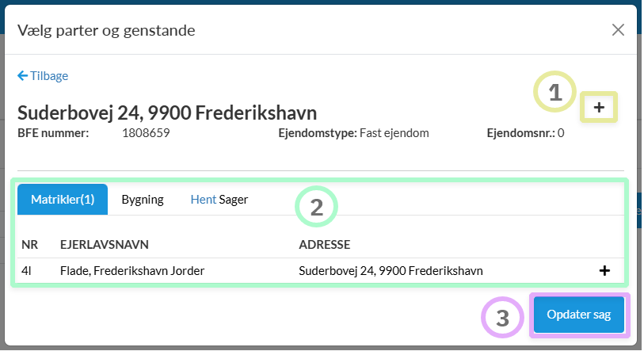Click the BFE nummer value 1808659
644x355 pixels.
coord(146,133)
